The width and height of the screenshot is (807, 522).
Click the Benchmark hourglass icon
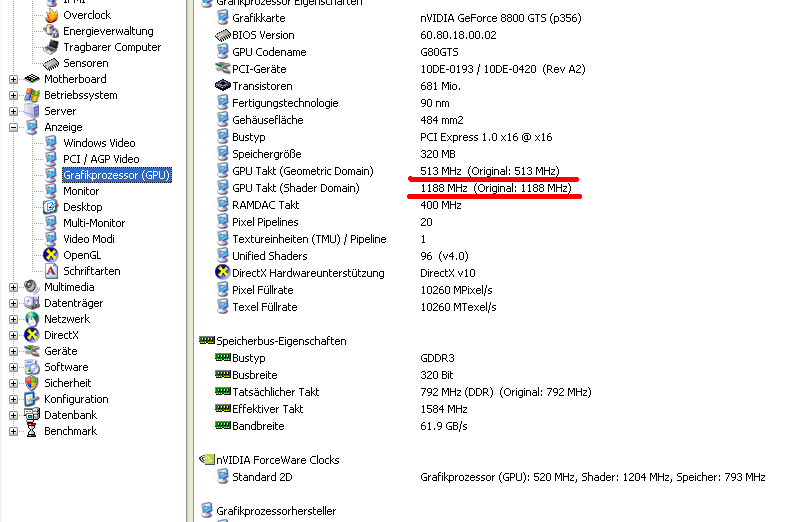[x=32, y=431]
